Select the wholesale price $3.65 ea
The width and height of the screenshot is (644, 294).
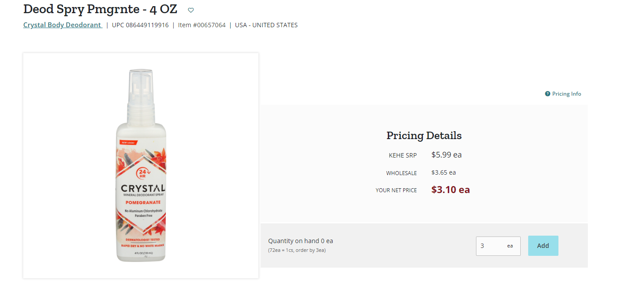444,172
